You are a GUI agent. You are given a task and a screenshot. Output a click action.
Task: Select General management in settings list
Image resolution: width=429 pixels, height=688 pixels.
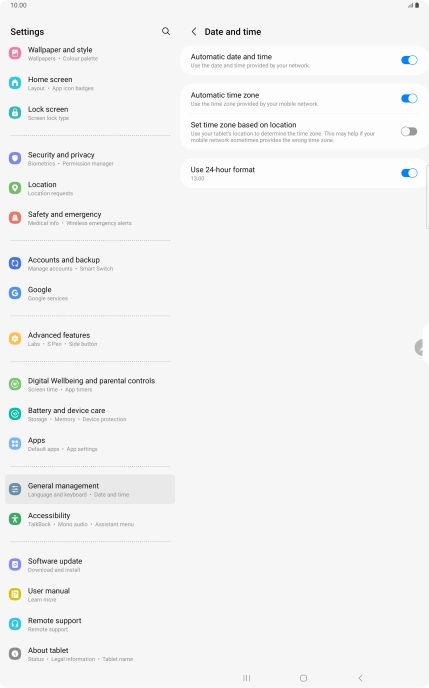pos(90,489)
